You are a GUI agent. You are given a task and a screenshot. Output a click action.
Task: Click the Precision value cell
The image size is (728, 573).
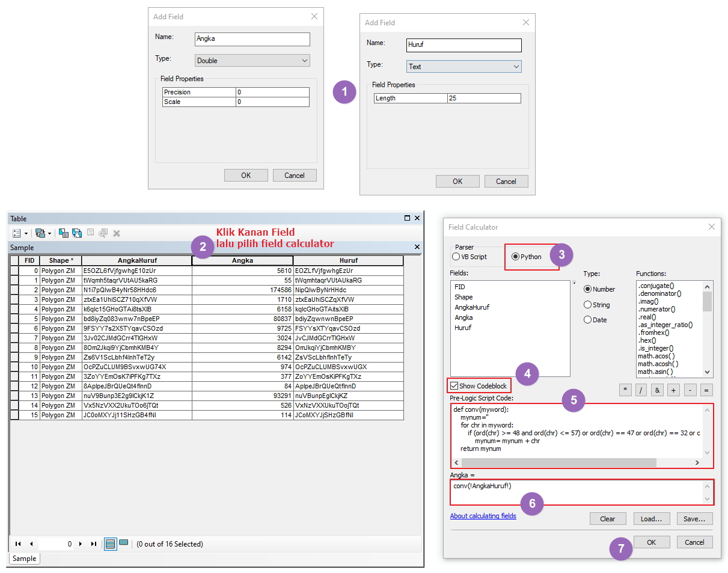coord(272,92)
